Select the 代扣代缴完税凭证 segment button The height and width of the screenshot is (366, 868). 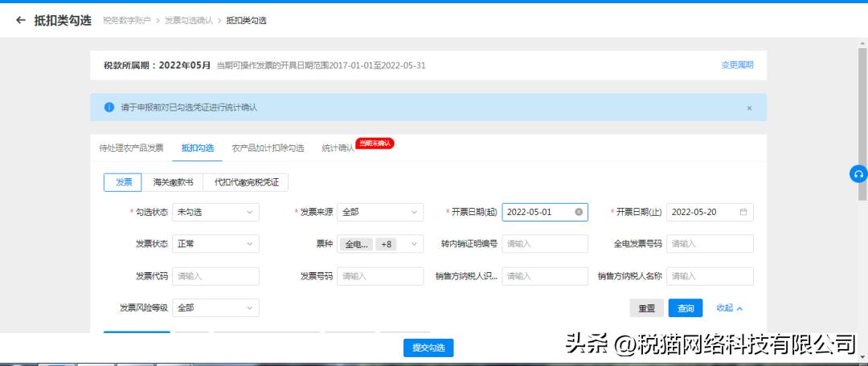click(x=246, y=182)
